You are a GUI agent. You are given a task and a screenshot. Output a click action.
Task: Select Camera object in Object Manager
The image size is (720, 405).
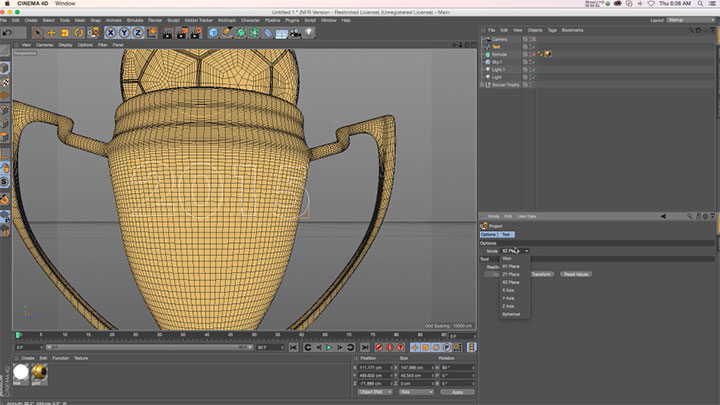coord(500,39)
